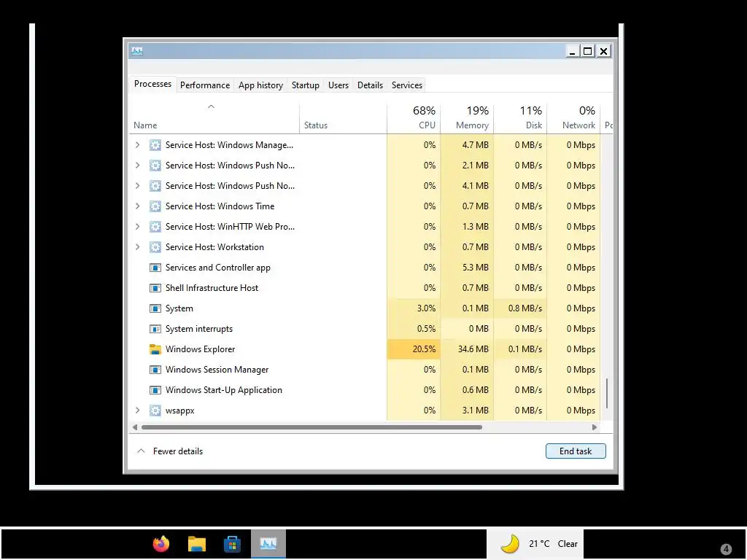
Task: Sort by the CPU column header
Action: [414, 117]
